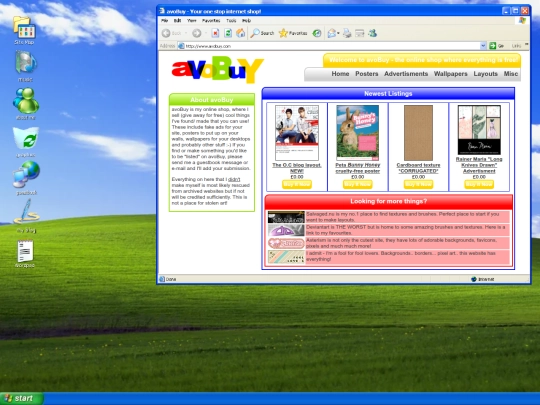Click the striped fool lovers banner image
540x405 pixels.
(x=286, y=257)
